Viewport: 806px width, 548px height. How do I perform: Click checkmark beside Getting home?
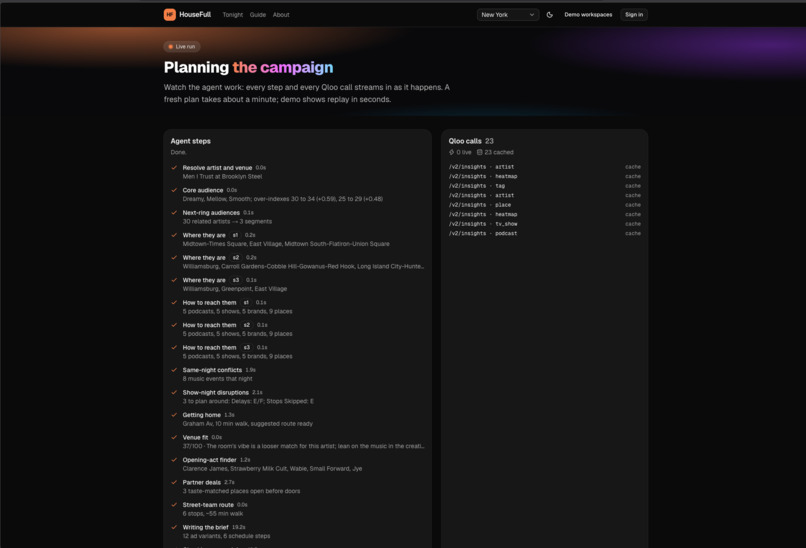coord(174,415)
